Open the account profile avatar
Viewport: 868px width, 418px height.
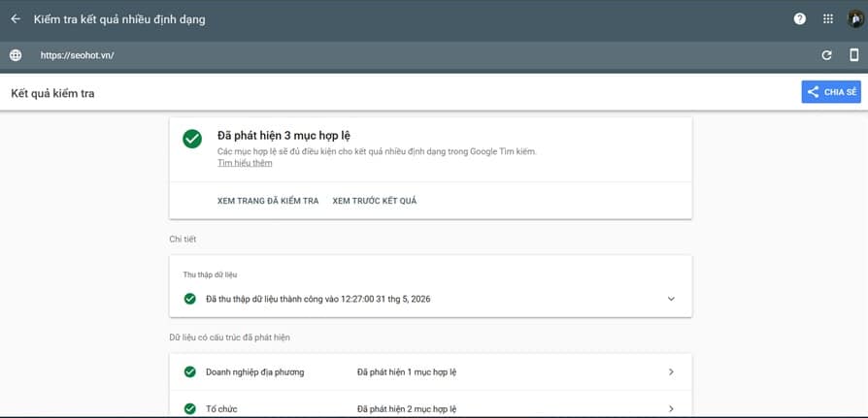855,18
